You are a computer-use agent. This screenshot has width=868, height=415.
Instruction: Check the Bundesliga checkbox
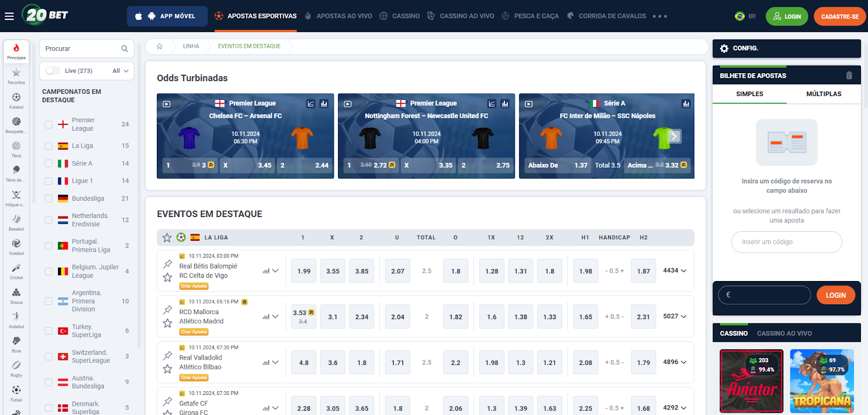pos(48,199)
